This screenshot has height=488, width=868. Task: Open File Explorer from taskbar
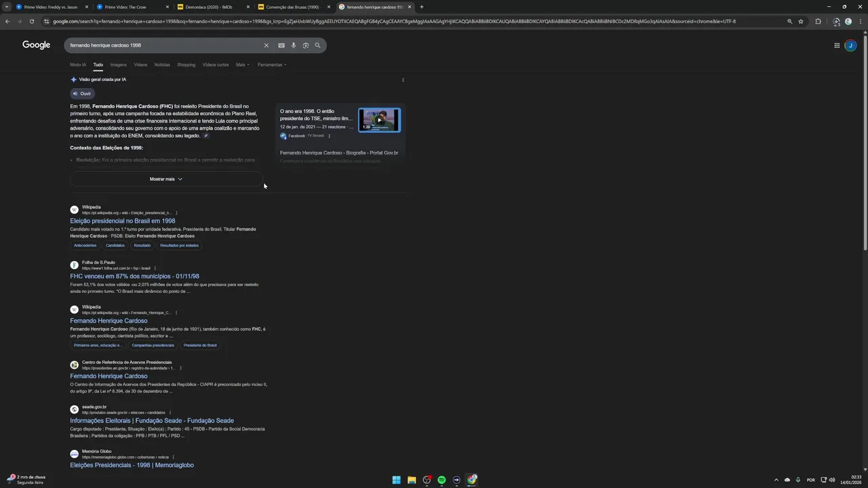coord(412,480)
